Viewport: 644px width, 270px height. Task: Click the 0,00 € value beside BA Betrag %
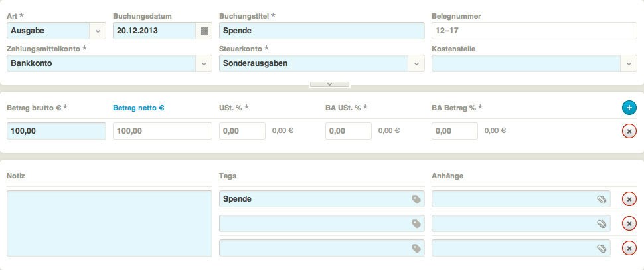point(495,131)
